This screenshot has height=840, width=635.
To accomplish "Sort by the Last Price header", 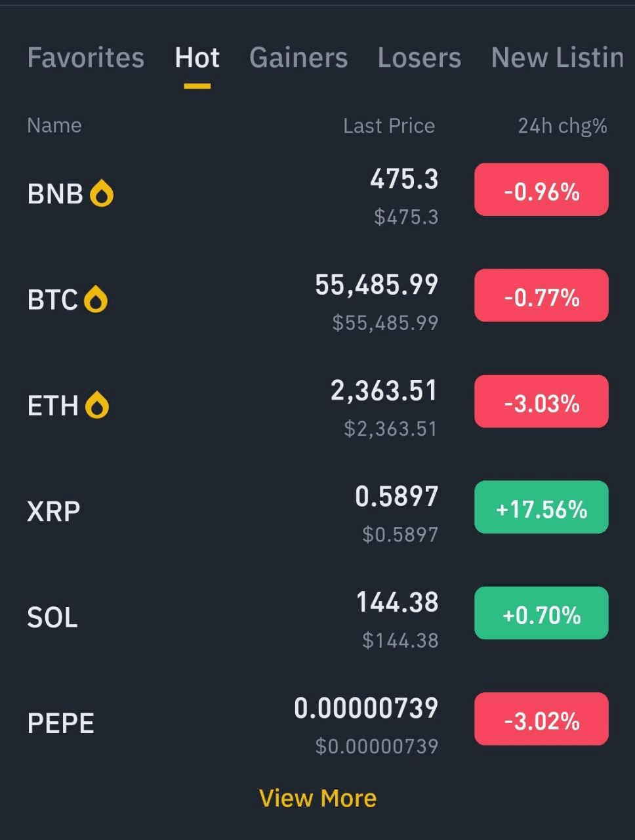I will 388,125.
